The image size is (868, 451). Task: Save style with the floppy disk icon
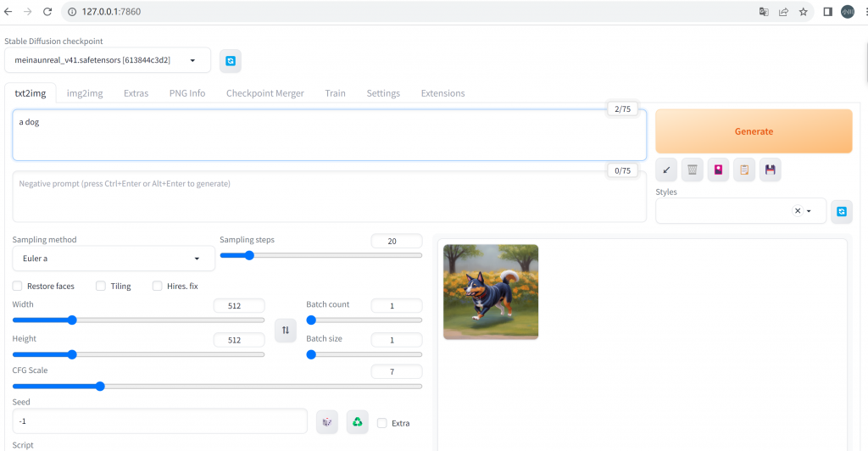click(x=770, y=170)
